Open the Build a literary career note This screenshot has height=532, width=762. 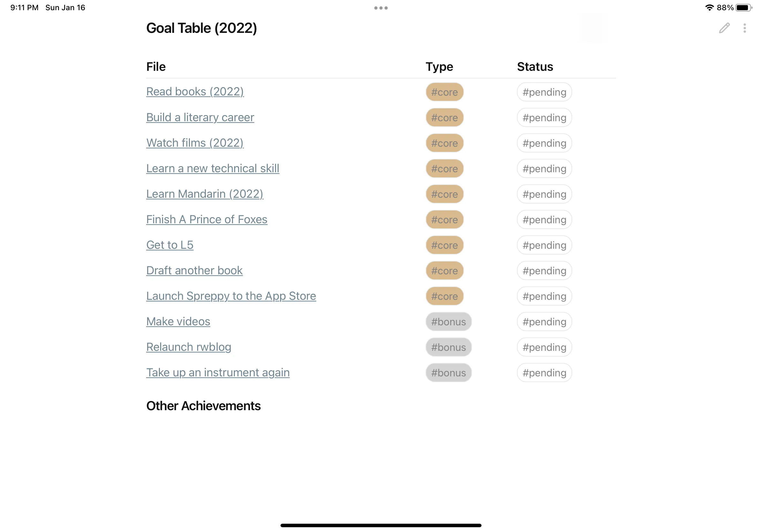tap(200, 117)
